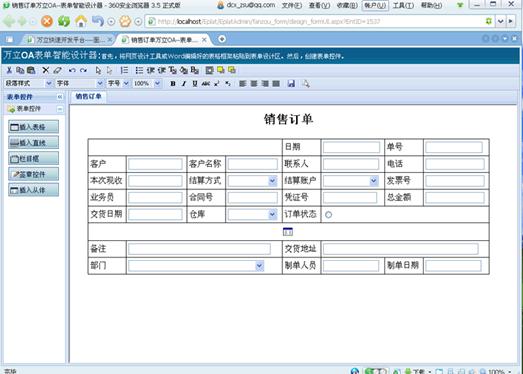Open the 100% zoom dropdown

coord(157,83)
